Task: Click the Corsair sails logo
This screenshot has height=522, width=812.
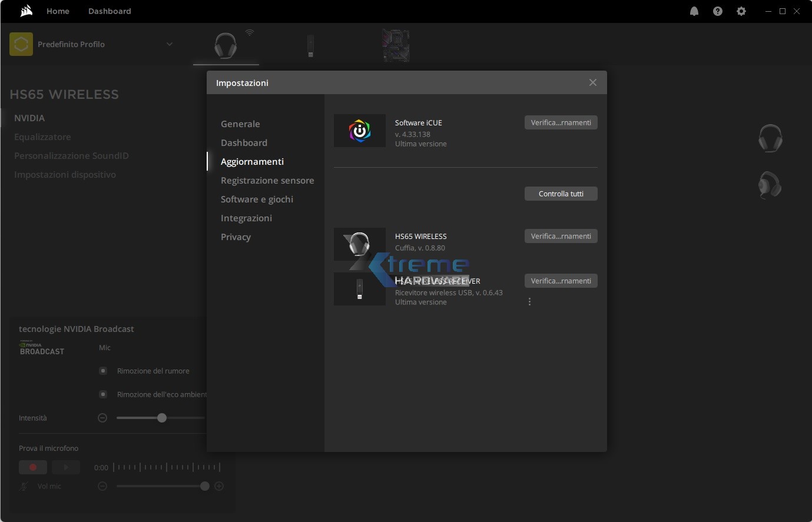Action: 26,11
